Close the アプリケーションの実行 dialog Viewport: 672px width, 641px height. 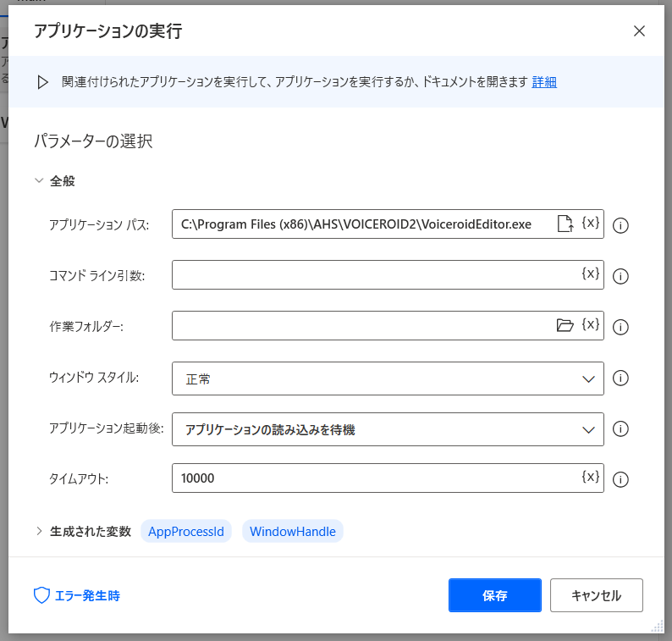pyautogui.click(x=639, y=30)
